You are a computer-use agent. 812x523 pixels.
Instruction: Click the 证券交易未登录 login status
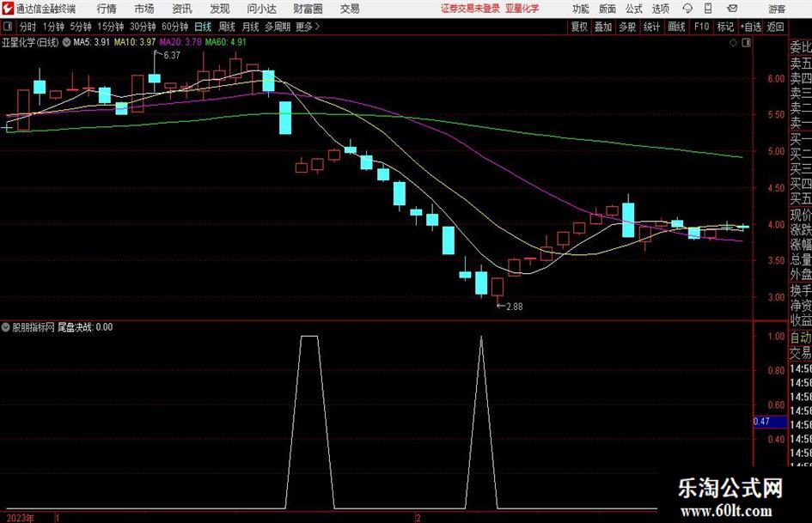pos(470,9)
